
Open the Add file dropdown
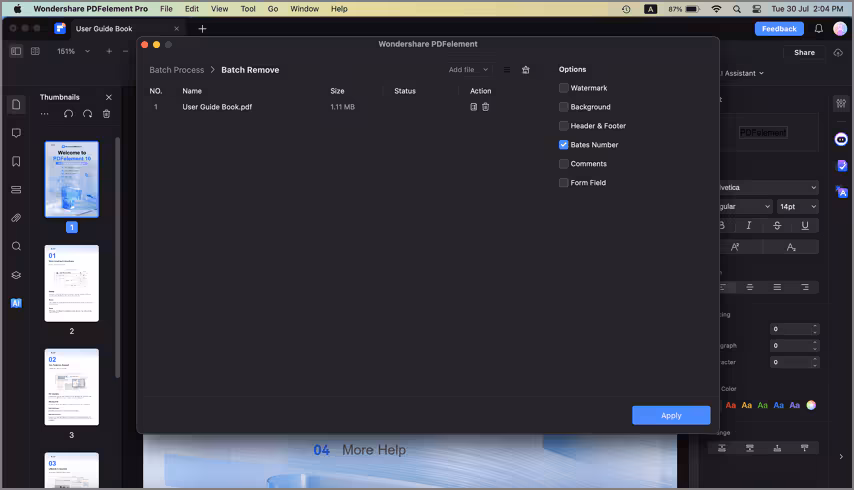[468, 70]
